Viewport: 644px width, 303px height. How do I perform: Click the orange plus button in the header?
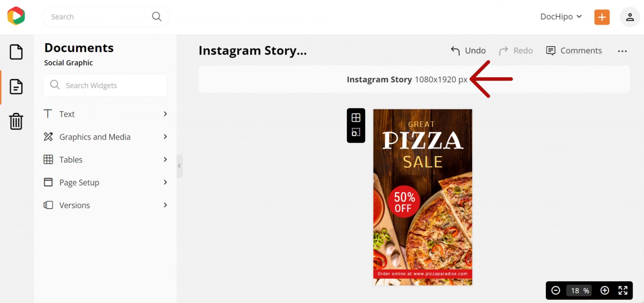602,17
